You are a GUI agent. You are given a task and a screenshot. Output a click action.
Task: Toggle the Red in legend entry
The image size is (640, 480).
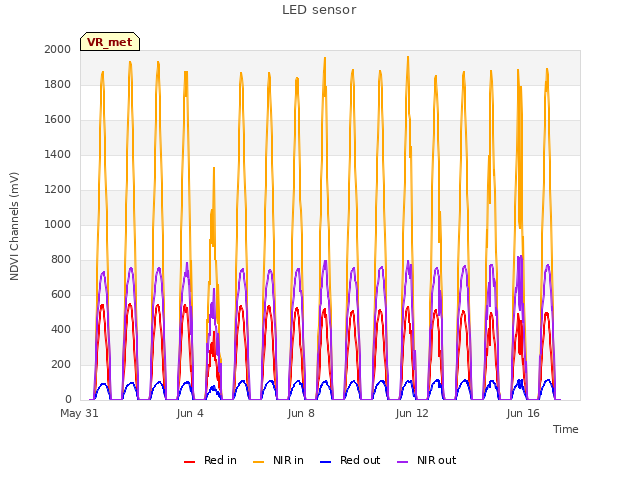[210, 460]
